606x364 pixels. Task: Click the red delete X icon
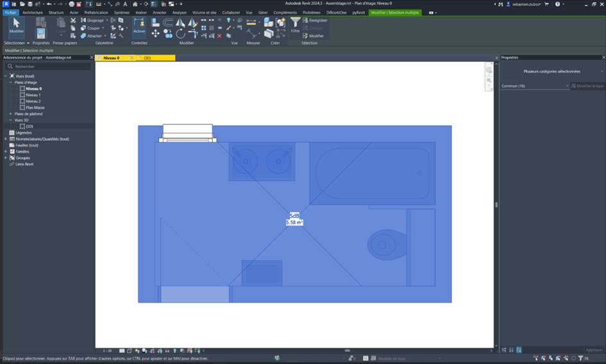(219, 36)
